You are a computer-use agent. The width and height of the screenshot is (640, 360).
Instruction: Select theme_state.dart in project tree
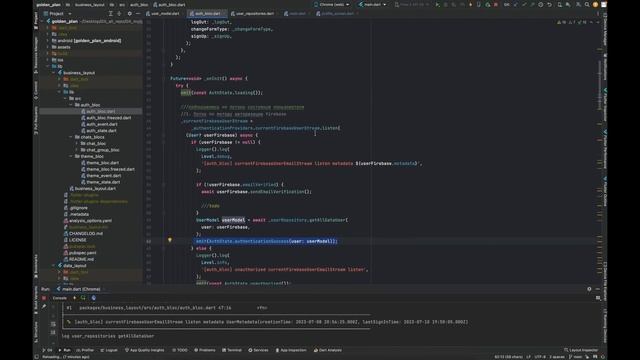103,182
